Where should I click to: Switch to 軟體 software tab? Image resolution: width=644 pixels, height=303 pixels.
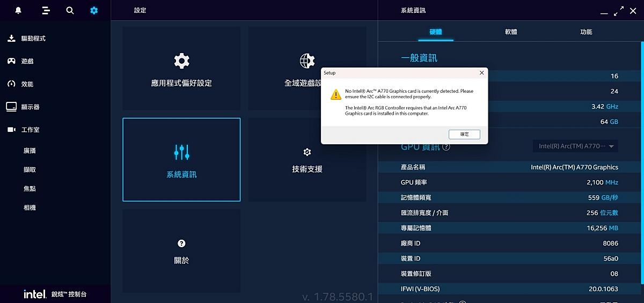tap(511, 32)
